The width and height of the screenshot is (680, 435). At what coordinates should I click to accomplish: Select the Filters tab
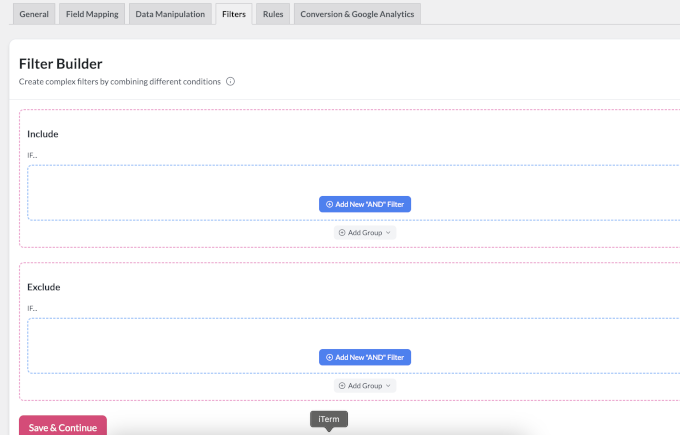(233, 14)
